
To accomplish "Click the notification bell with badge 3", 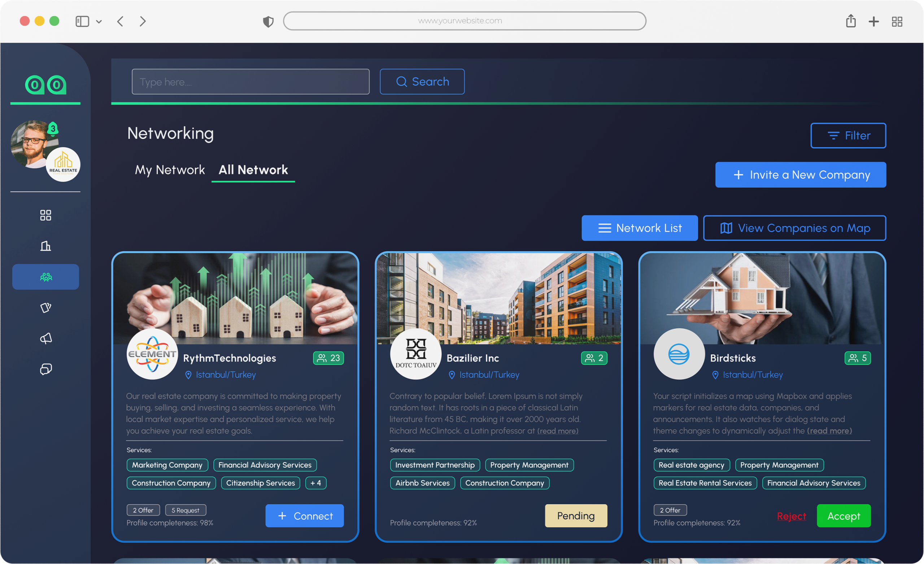I will pyautogui.click(x=53, y=129).
